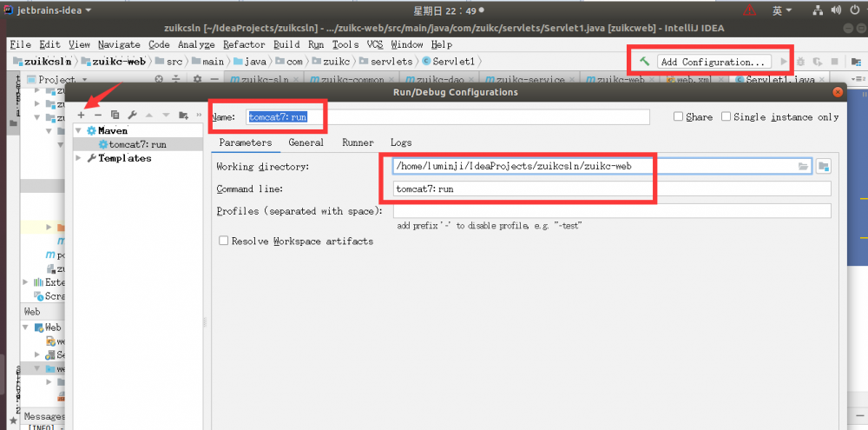Screen dimensions: 868x430
Task: Open Messages tool window header
Action: click(44, 416)
